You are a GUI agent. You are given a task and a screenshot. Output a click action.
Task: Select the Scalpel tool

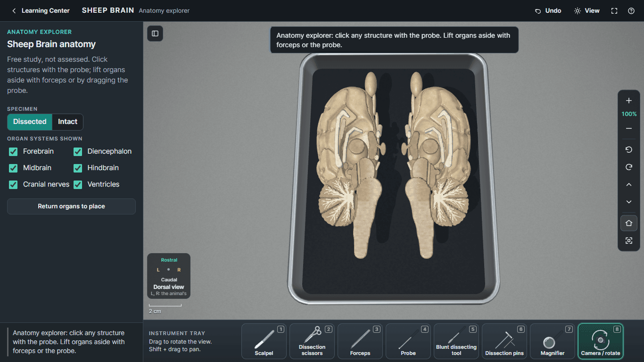[x=264, y=341]
